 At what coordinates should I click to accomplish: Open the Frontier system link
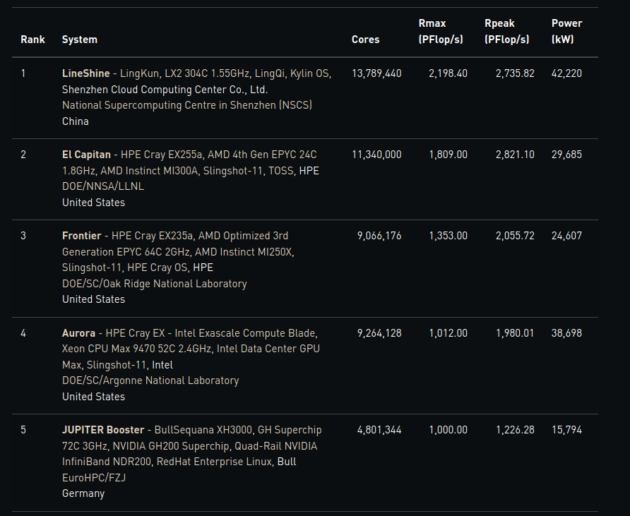(82, 236)
